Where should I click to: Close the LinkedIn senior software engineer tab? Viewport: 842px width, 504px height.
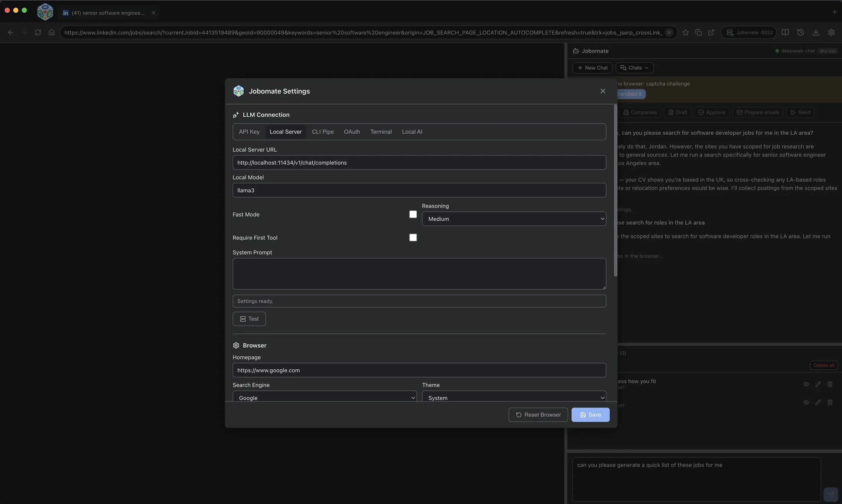(153, 13)
